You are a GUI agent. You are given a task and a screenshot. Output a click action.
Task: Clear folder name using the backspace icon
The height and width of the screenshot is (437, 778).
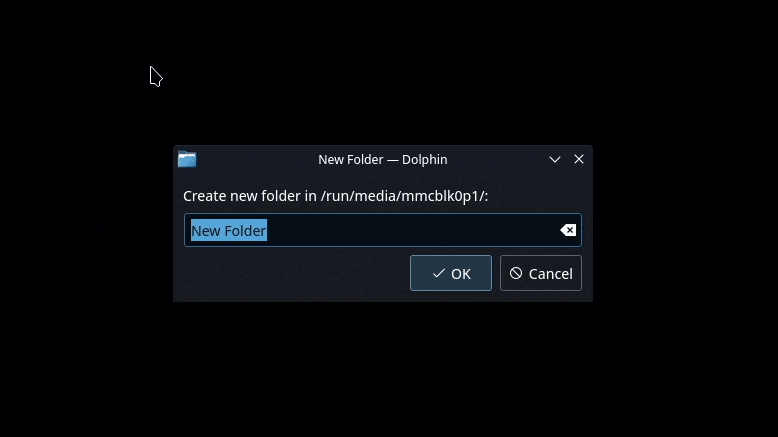coord(568,230)
